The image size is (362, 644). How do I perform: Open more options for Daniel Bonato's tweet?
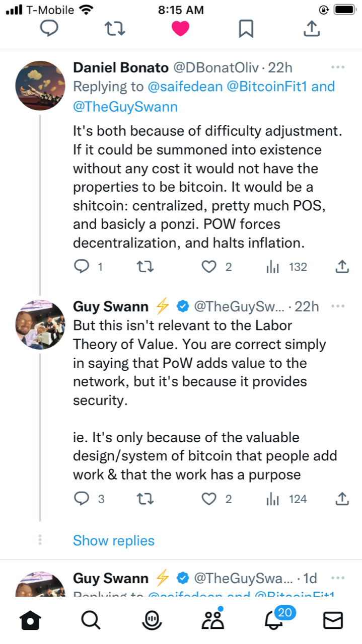pyautogui.click(x=337, y=67)
